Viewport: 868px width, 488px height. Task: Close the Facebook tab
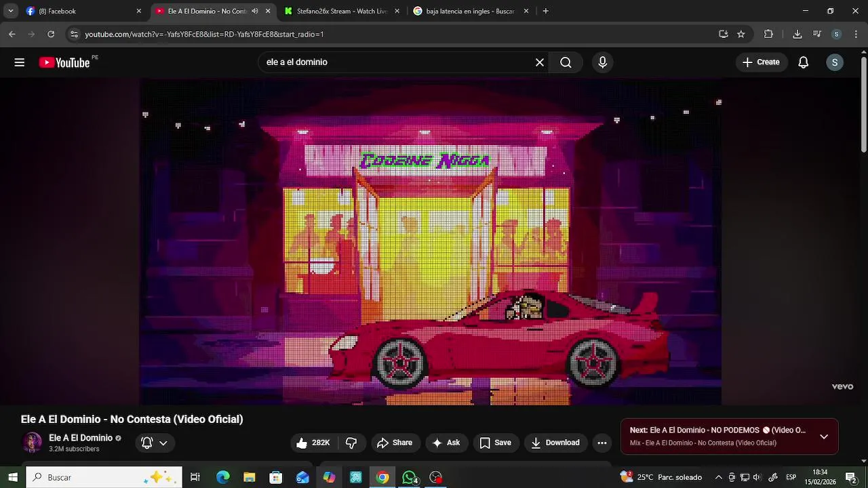(x=139, y=11)
